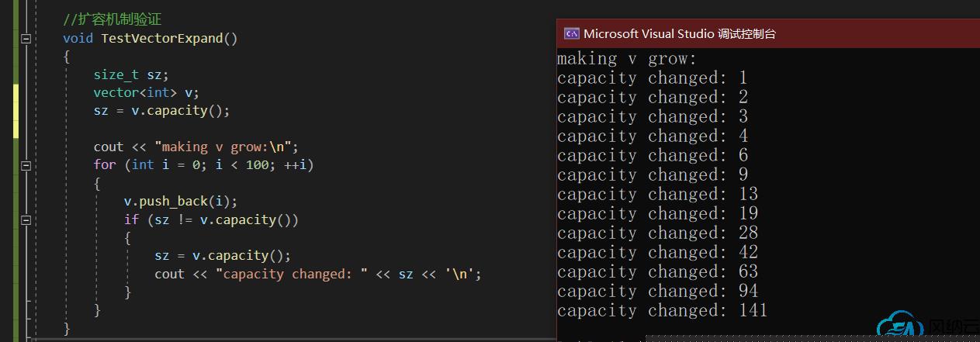Click the debug console window icon
980x342 pixels.
(x=571, y=33)
